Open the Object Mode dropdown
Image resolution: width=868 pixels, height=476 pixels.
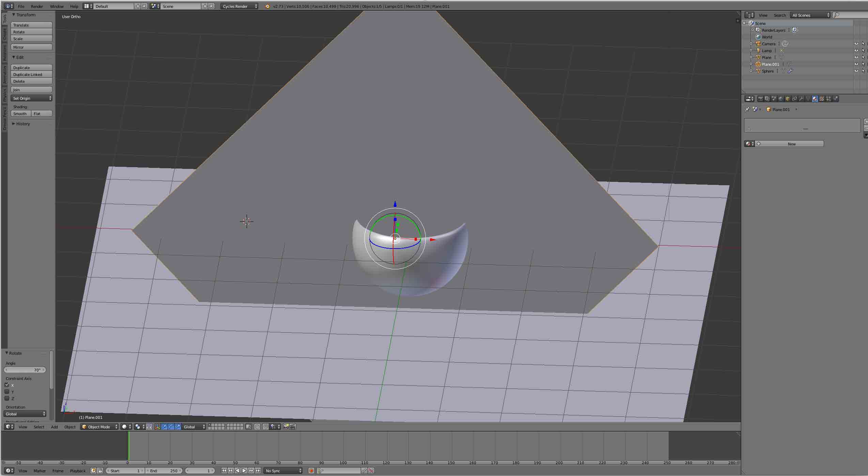click(x=99, y=427)
